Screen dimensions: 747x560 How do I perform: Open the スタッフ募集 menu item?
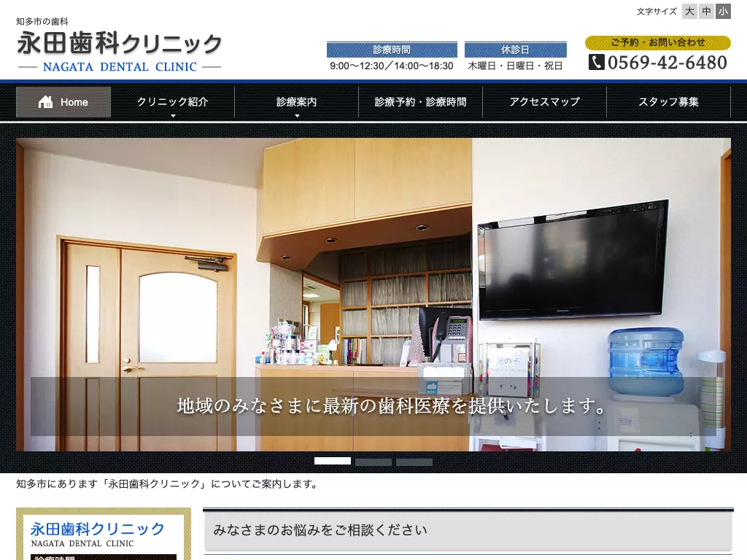[x=668, y=102]
